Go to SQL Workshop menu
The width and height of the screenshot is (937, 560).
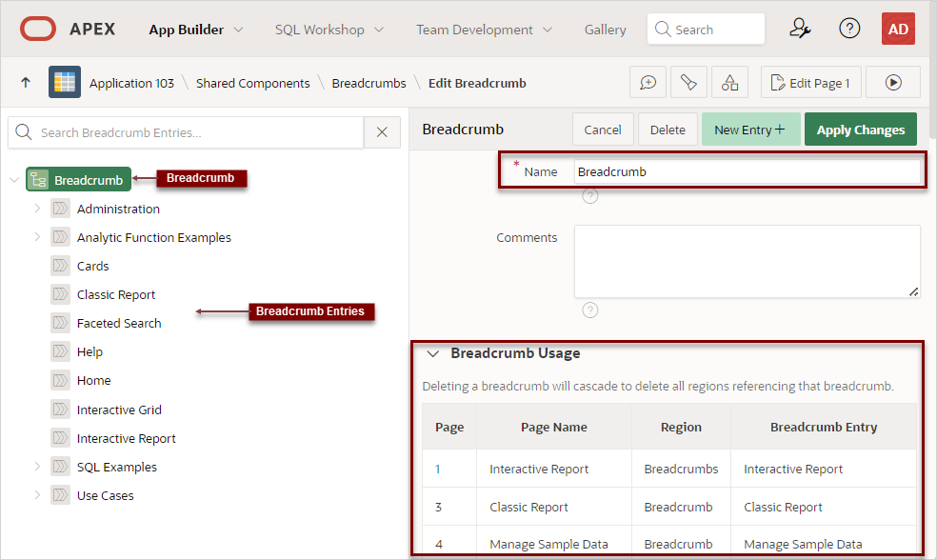320,30
